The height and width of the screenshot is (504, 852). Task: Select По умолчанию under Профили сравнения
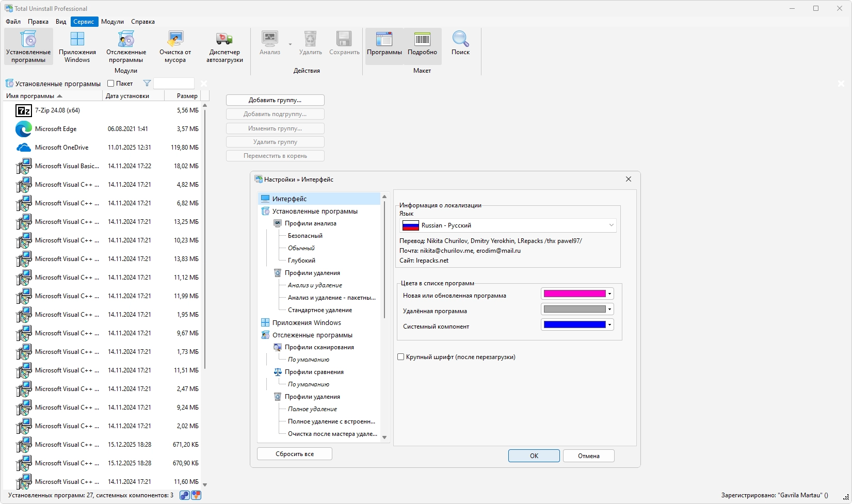point(309,384)
